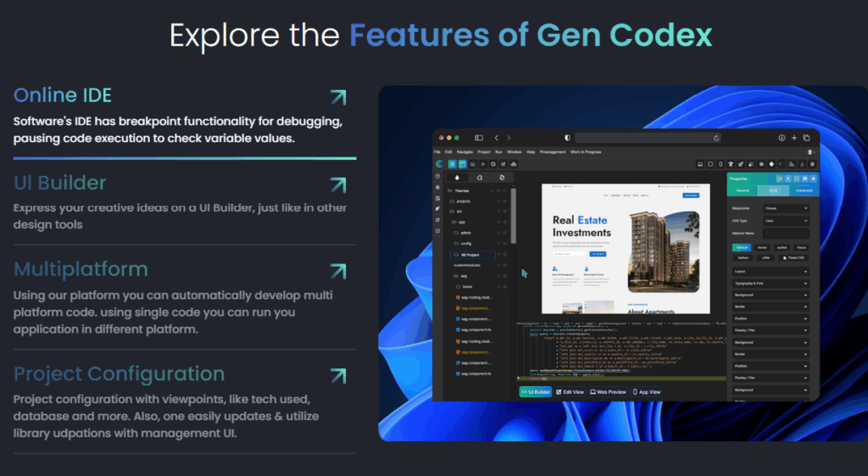
Task: Select the :active state button
Action: 782,247
